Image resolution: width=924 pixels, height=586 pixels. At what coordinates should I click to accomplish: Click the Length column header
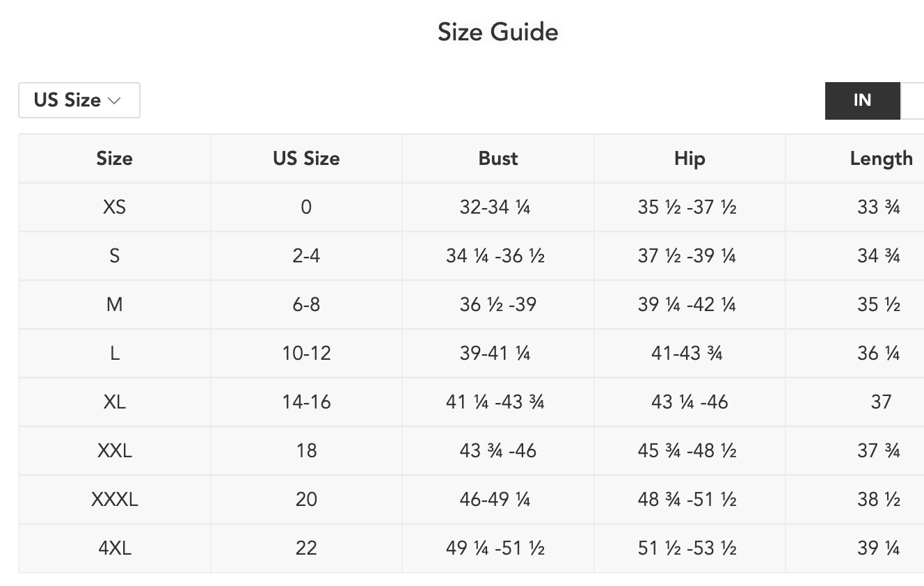[881, 159]
